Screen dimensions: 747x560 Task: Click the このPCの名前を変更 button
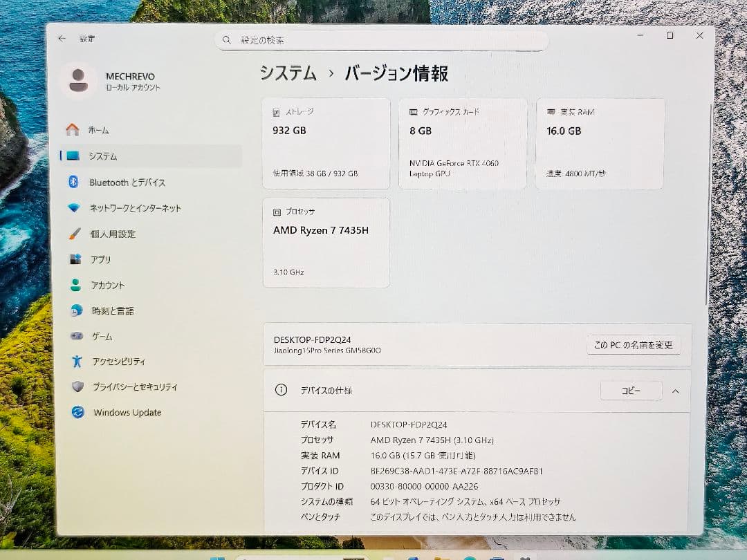pos(633,345)
